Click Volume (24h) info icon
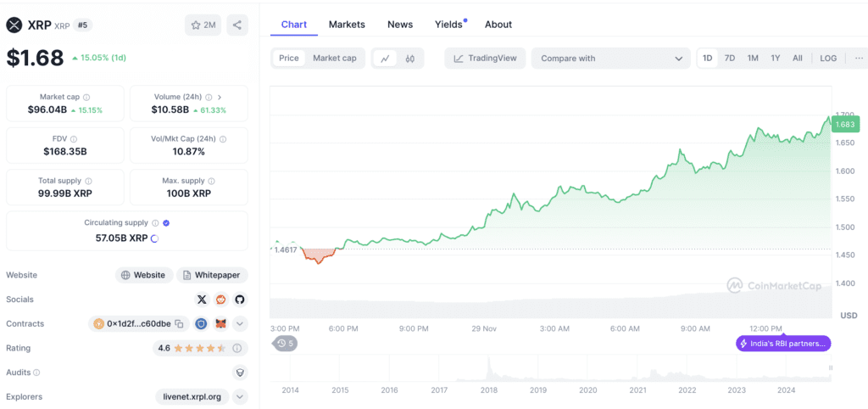868x409 pixels. click(x=209, y=97)
